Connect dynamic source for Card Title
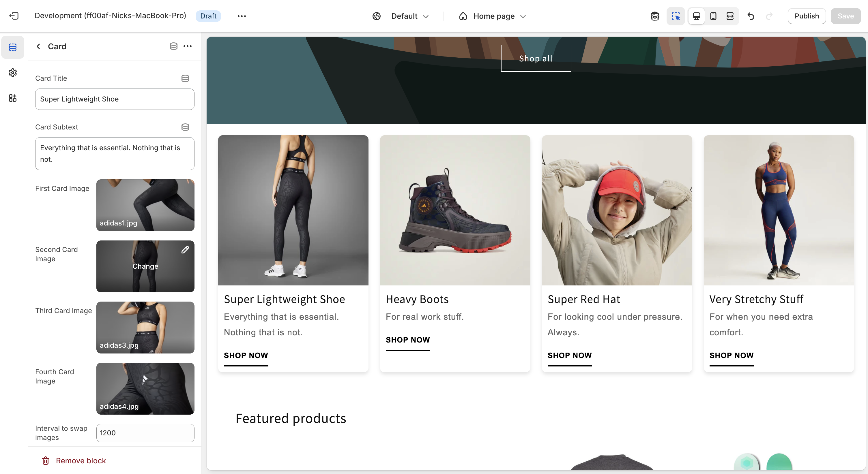This screenshot has width=868, height=474. coord(185,78)
